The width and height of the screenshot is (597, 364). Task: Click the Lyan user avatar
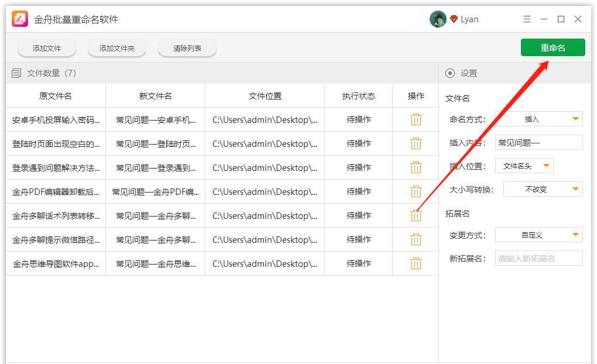[x=438, y=19]
